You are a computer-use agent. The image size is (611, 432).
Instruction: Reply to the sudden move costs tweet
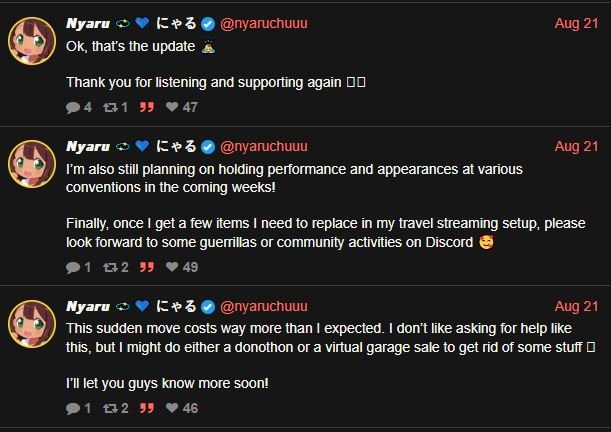tap(73, 408)
